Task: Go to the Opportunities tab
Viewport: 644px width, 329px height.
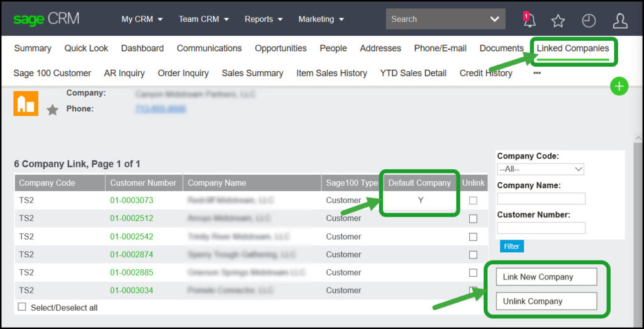Action: tap(280, 48)
